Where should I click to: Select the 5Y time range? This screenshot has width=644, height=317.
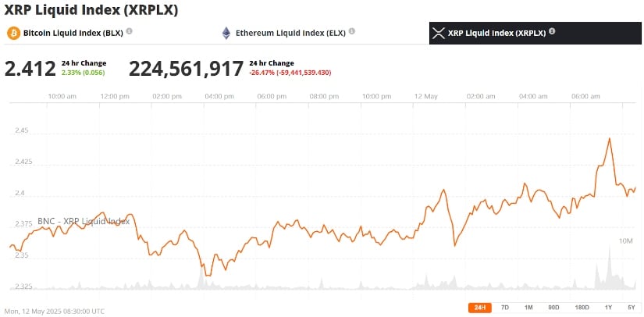pos(632,308)
